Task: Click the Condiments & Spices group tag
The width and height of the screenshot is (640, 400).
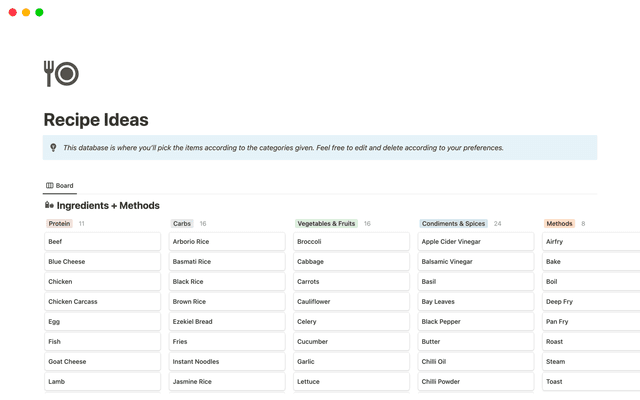Action: point(453,224)
